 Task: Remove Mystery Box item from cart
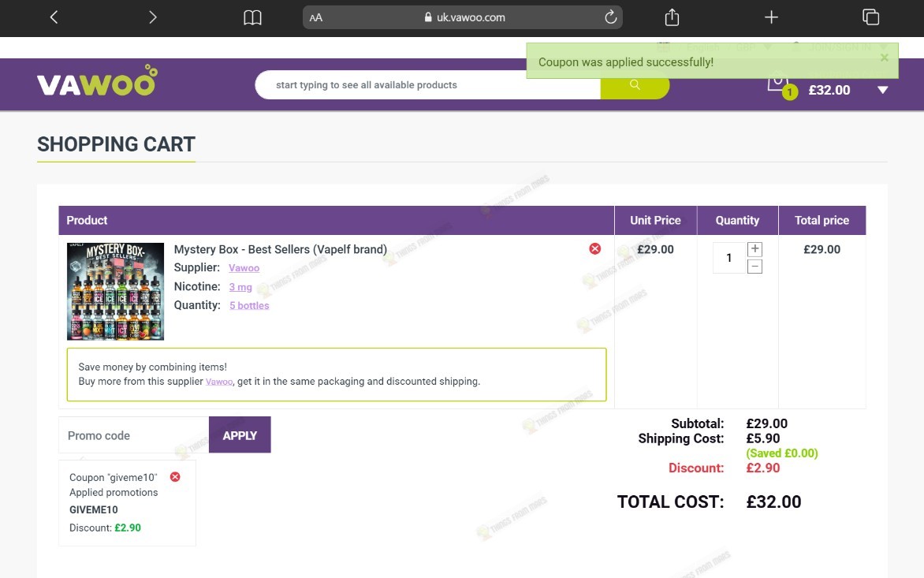coord(595,248)
